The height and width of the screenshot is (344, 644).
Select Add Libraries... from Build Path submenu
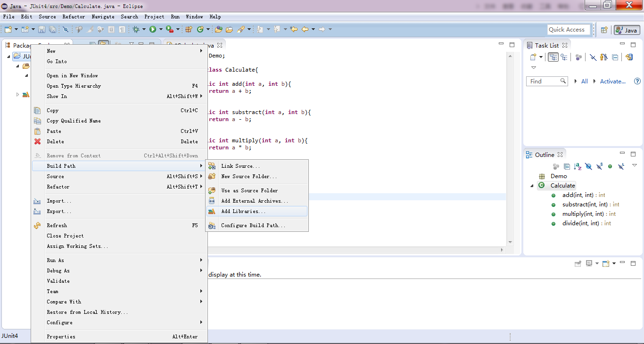(243, 211)
